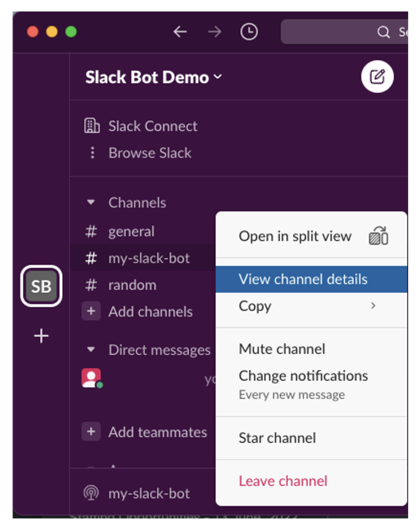420x531 pixels.
Task: Click the Add teammates plus toggle
Action: click(91, 432)
